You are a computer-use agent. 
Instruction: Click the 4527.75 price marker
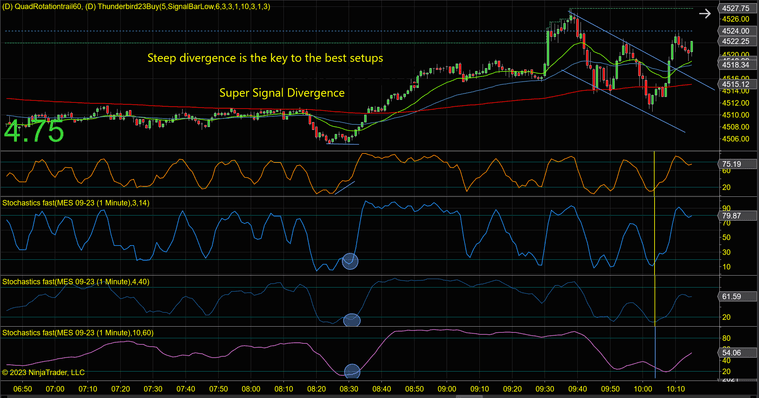point(736,8)
